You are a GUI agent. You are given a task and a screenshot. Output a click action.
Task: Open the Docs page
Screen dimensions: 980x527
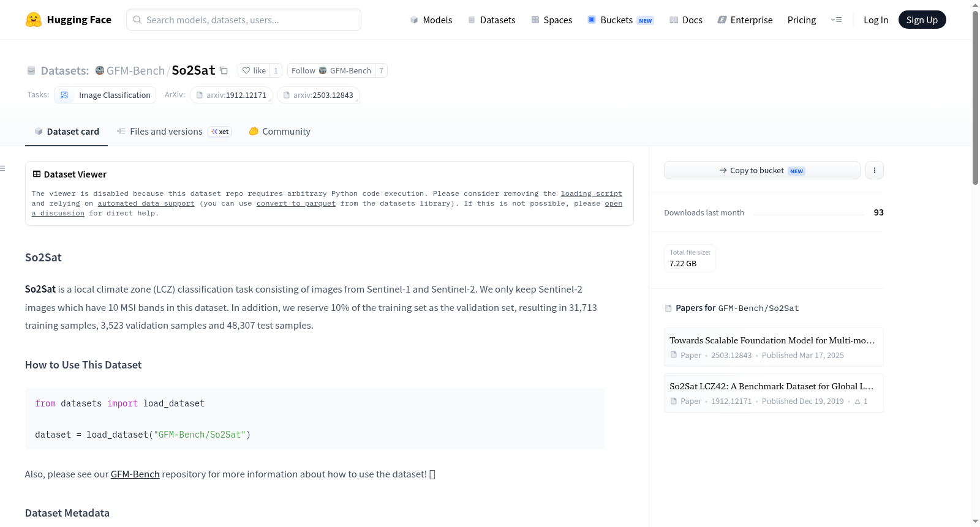coord(685,20)
